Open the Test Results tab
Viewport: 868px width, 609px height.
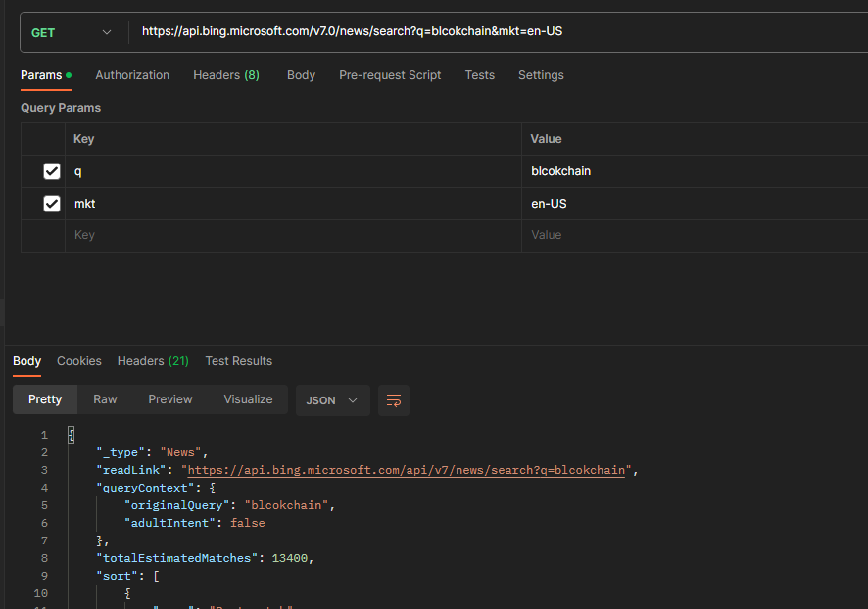point(239,361)
